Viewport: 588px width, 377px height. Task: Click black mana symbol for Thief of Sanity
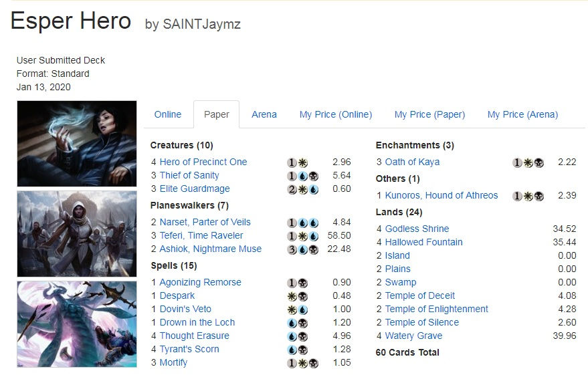(314, 176)
